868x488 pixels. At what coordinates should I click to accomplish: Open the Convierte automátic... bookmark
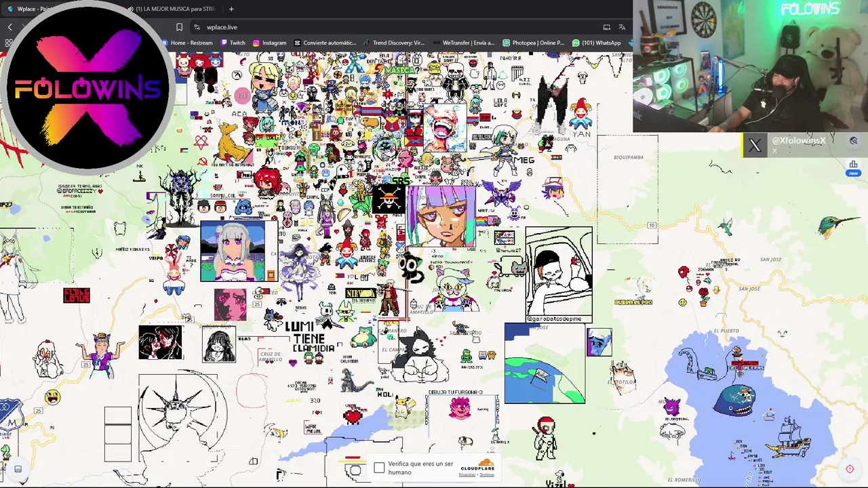tap(325, 43)
